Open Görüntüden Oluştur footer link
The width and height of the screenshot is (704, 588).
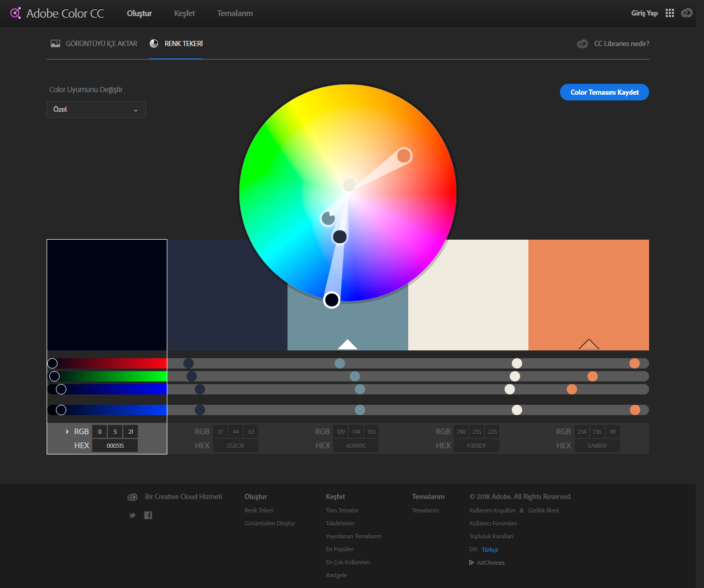coord(270,523)
